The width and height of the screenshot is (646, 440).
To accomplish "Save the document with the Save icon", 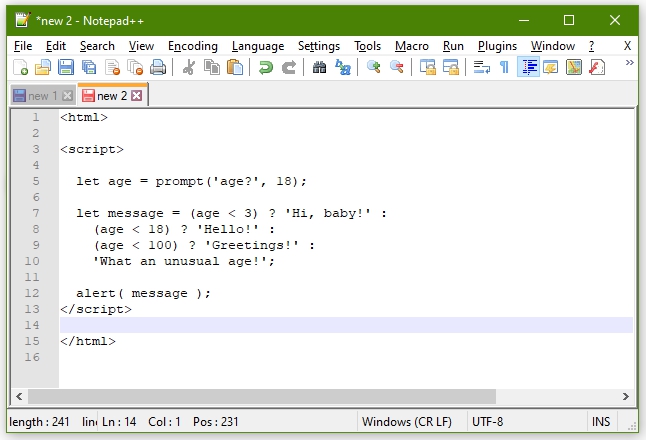I will 66,67.
